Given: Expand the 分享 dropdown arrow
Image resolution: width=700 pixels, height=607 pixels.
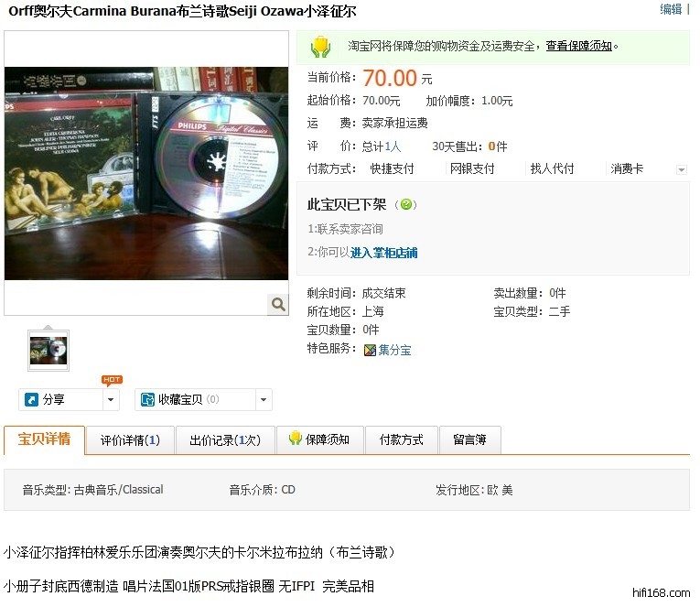Looking at the screenshot, I should pyautogui.click(x=111, y=399).
